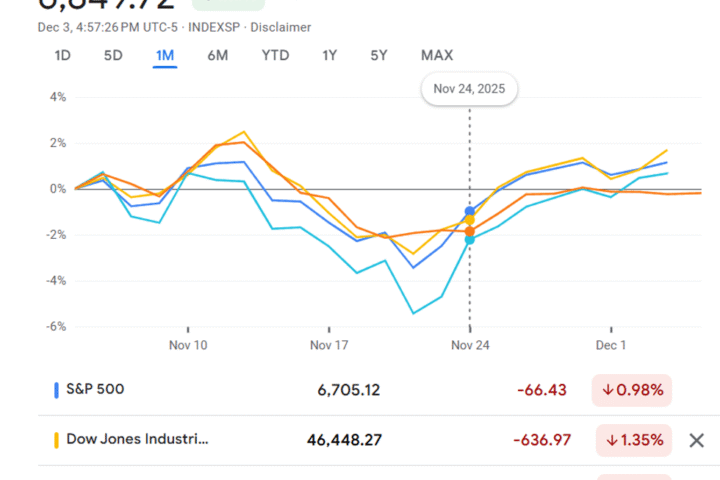Show the 6M chart range
The height and width of the screenshot is (480, 720).
tap(217, 55)
